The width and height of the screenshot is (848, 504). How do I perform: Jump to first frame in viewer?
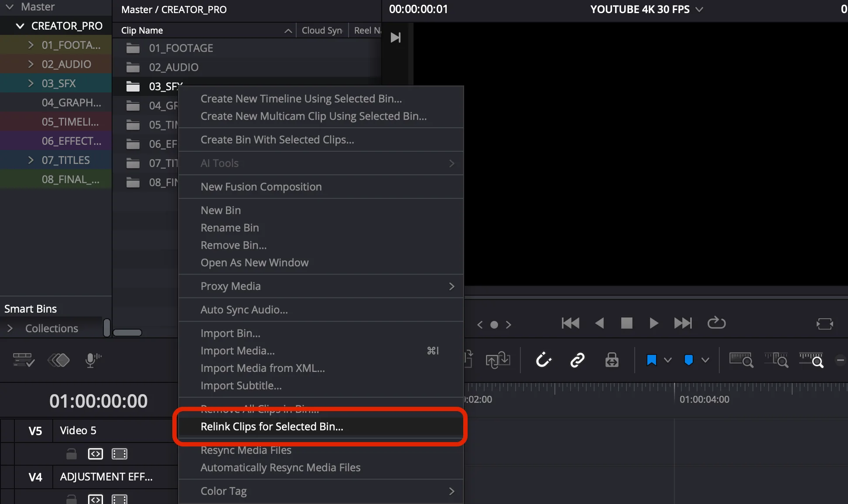coord(571,323)
